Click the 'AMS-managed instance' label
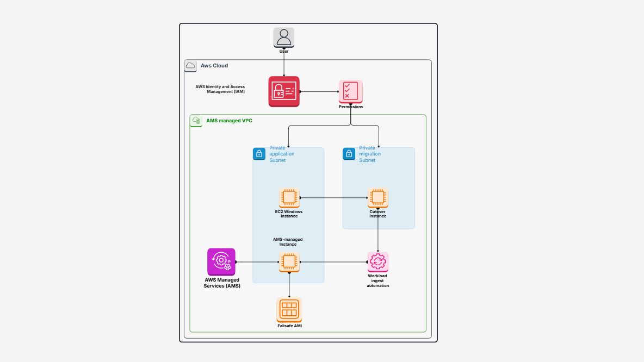 (x=288, y=242)
